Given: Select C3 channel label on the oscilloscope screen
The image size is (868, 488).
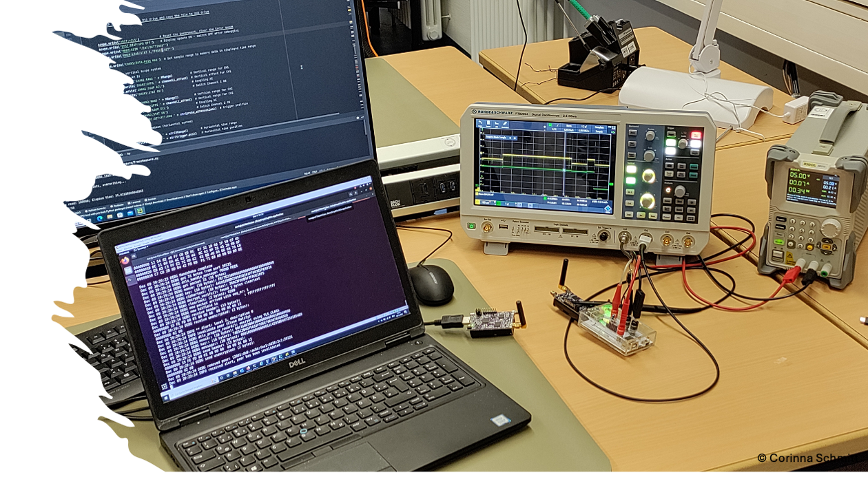Looking at the screenshot, I should pos(519,204).
